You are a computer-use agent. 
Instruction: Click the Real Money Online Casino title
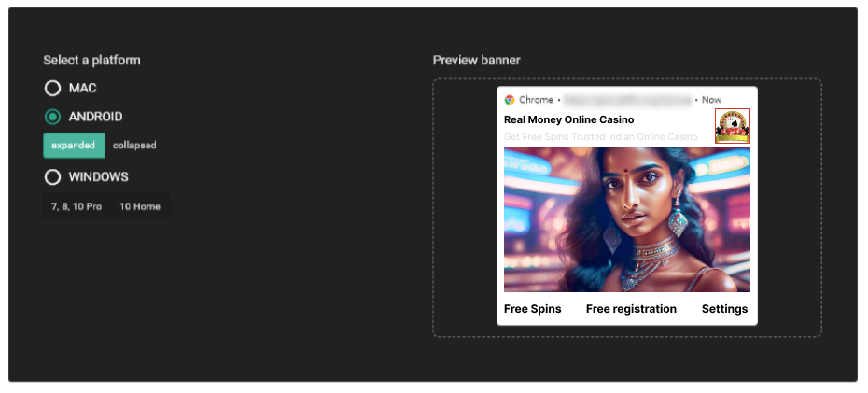click(x=569, y=119)
